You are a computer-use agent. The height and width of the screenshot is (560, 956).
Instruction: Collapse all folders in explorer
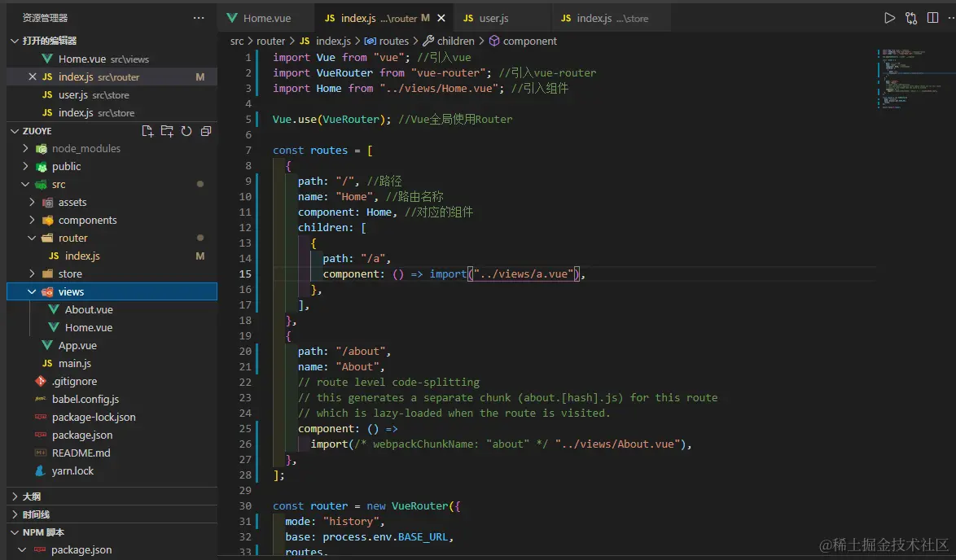click(x=206, y=131)
